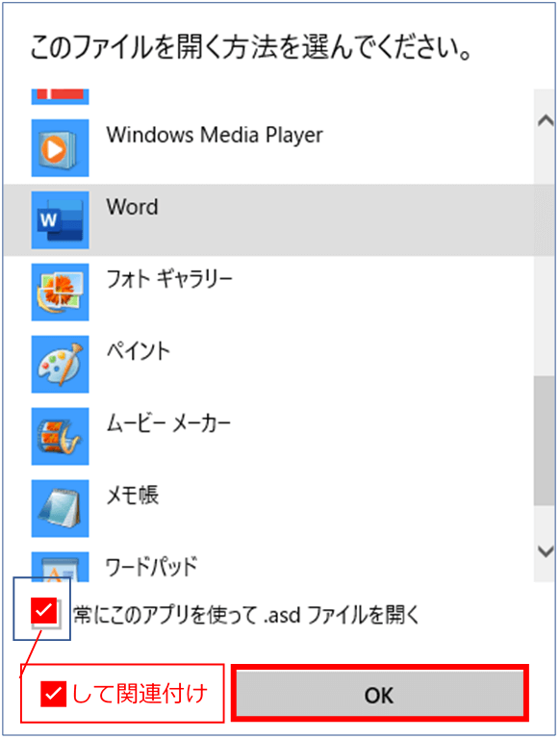Click the app list scrollbar thumb
Viewport: 560px width, 739px height.
click(x=544, y=441)
